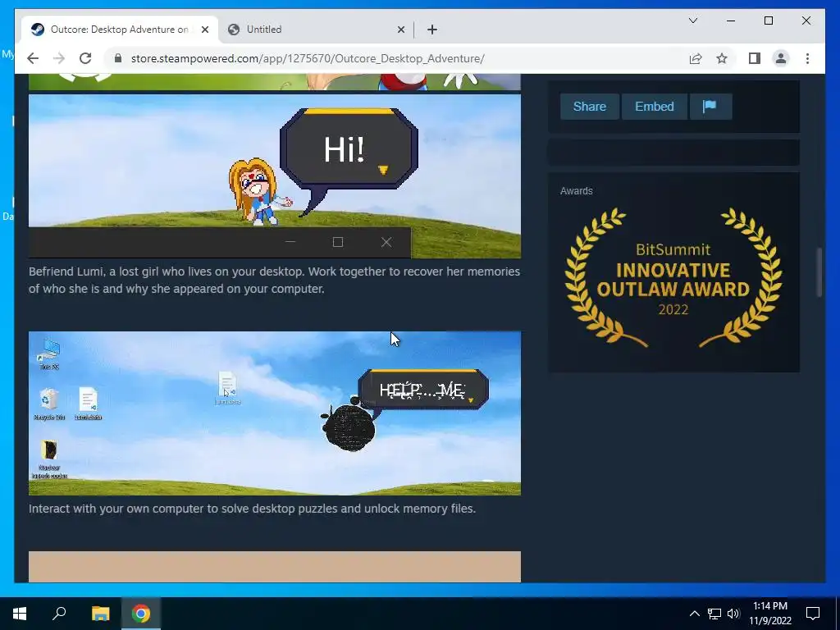
Task: Minimize the Chrome window
Action: (x=731, y=21)
